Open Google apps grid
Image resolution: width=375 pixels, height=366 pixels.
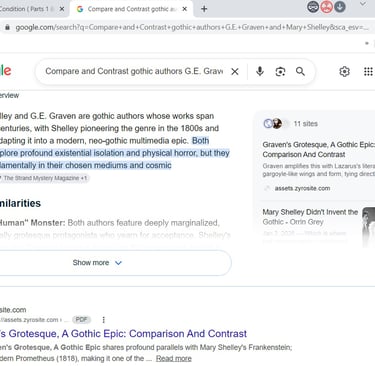tap(368, 71)
